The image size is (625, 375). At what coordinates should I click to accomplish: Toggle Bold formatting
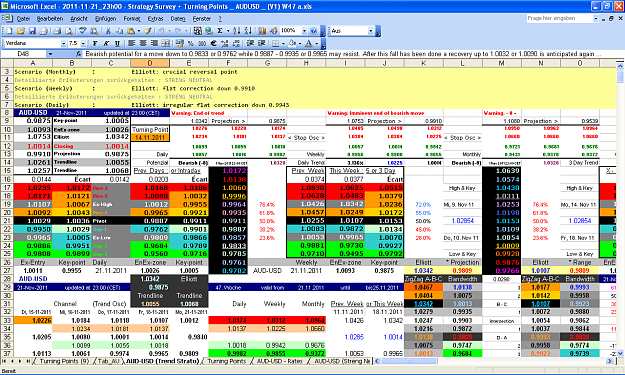coord(95,43)
